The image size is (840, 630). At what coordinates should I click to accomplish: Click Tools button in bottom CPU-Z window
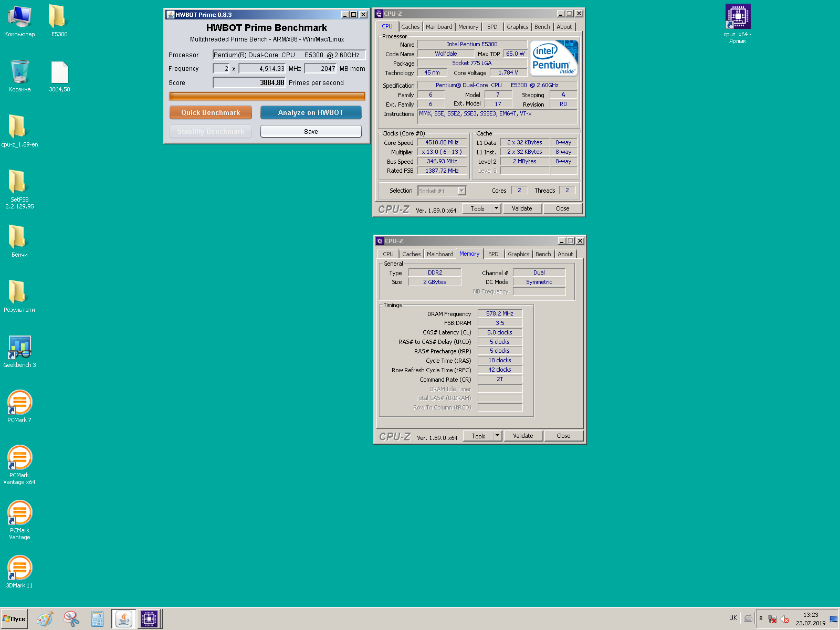click(x=478, y=436)
